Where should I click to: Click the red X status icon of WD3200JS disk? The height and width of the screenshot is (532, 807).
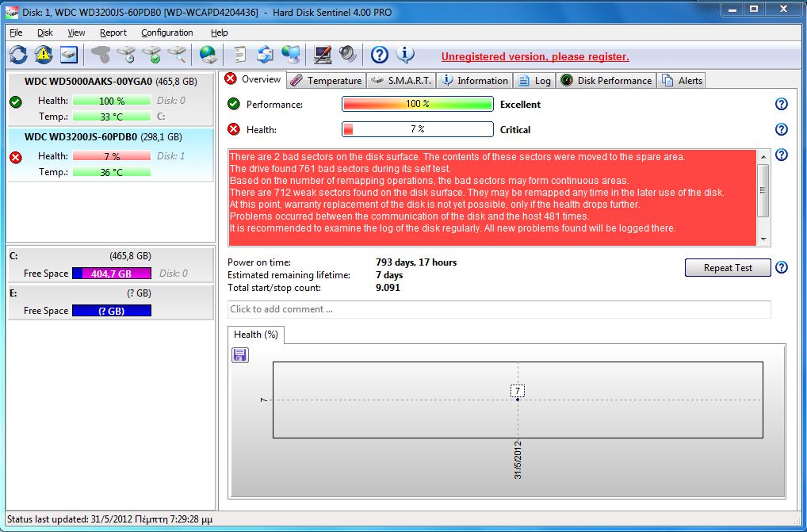click(x=16, y=158)
